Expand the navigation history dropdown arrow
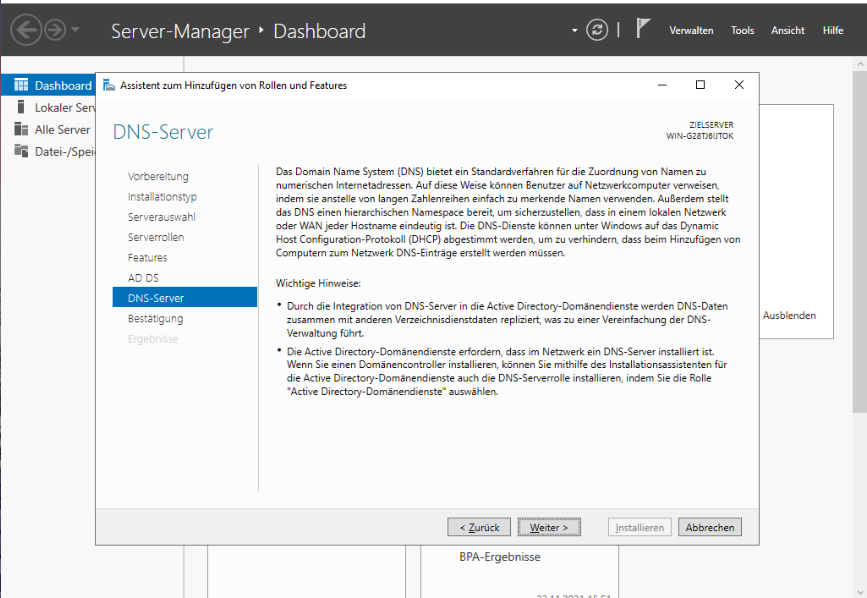Viewport: 867px width, 598px height. [77, 30]
